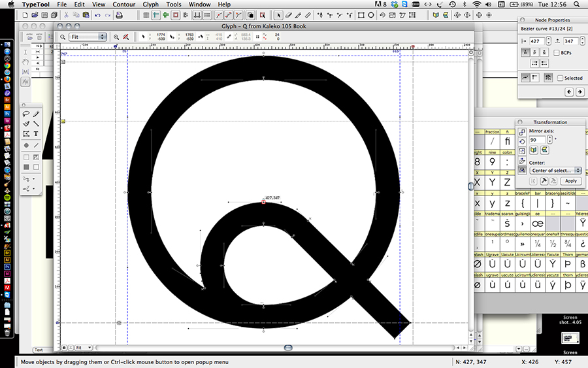Screen dimensions: 588x368
Task: Click the node X value field 427
Action: tap(536, 41)
